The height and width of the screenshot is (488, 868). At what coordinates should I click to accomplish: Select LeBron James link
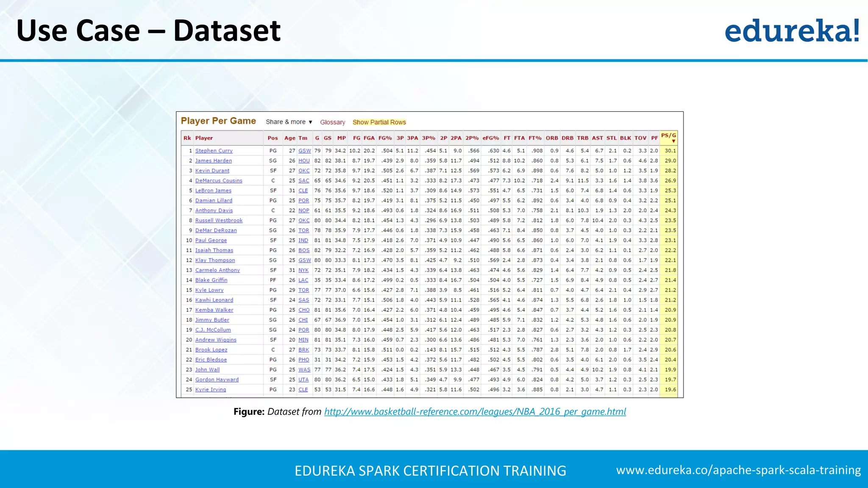[x=213, y=191]
